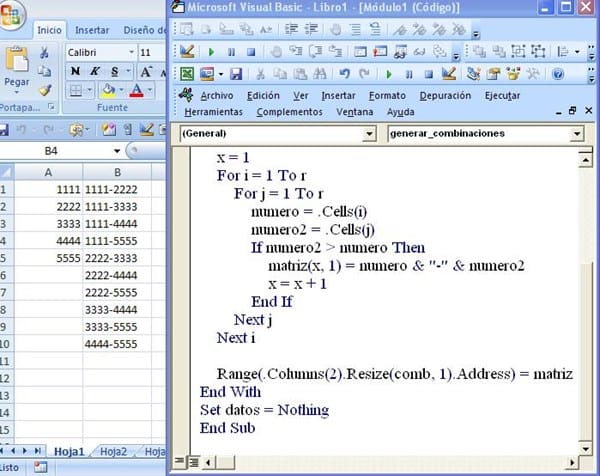This screenshot has width=600, height=476.
Task: Click the Reset stop square in Debug toolbar
Action: click(251, 52)
